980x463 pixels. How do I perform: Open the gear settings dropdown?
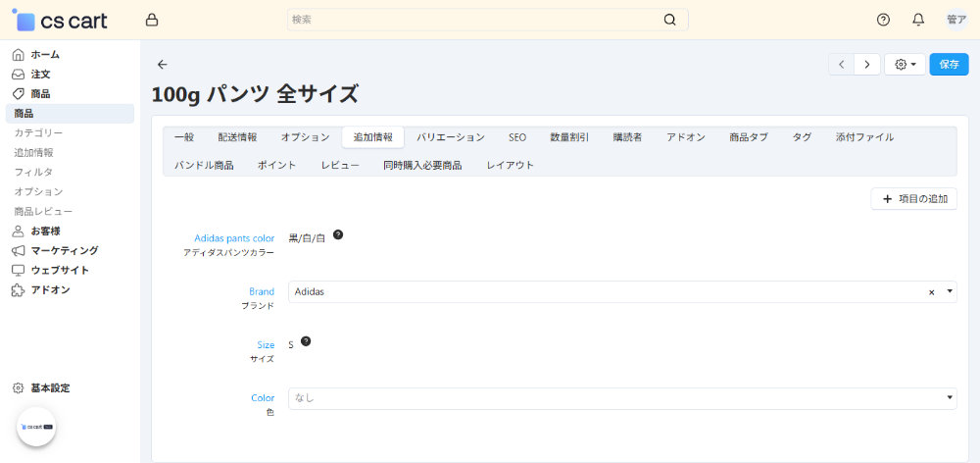tap(905, 65)
